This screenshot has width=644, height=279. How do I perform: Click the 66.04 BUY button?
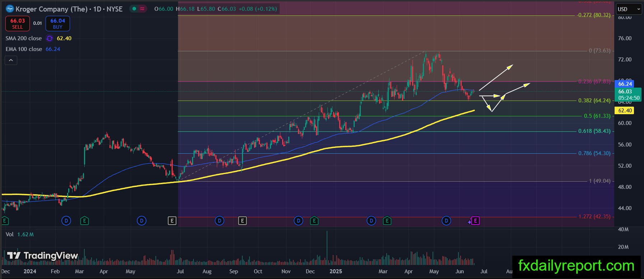click(x=57, y=24)
